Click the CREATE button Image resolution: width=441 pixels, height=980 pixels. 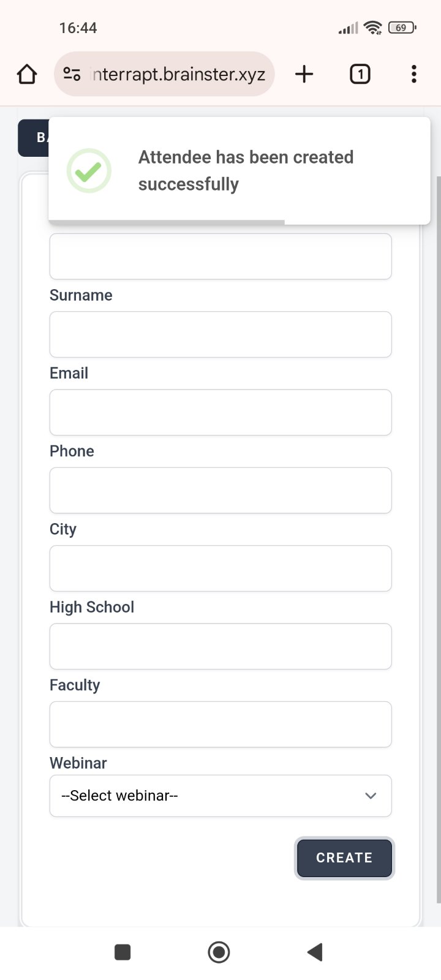coord(344,858)
